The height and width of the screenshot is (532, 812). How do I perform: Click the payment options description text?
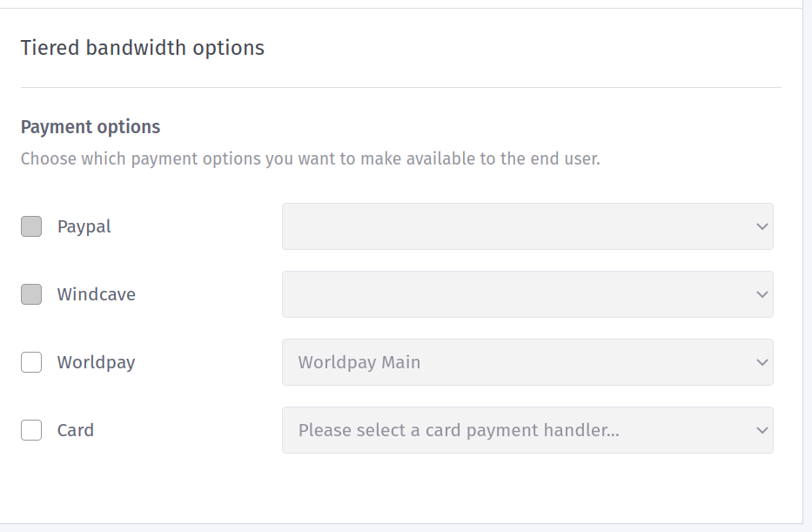[x=310, y=159]
